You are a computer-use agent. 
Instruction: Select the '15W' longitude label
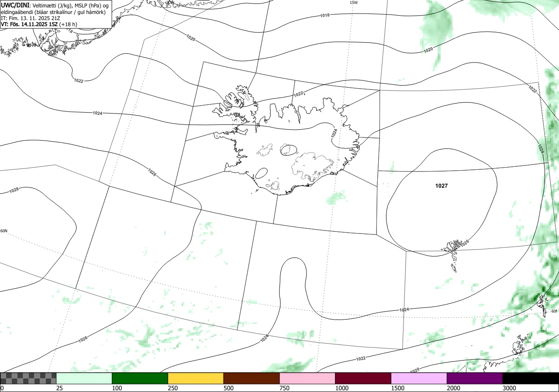click(x=354, y=3)
